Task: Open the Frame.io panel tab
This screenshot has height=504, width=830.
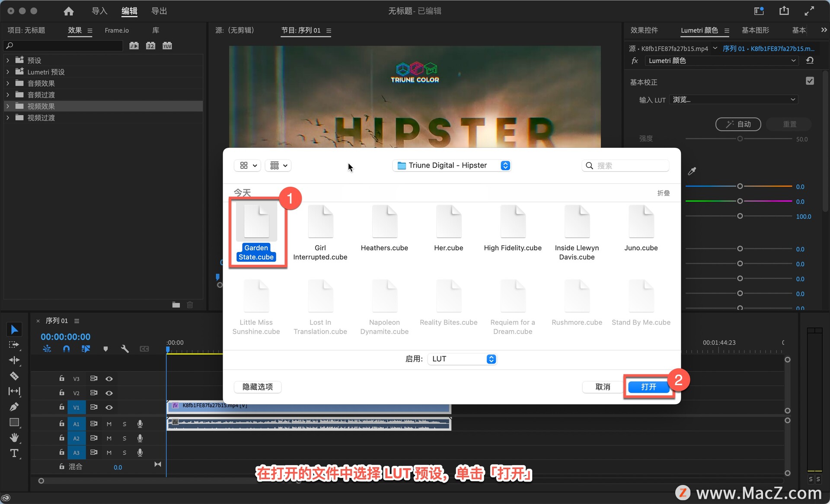Action: (x=117, y=30)
